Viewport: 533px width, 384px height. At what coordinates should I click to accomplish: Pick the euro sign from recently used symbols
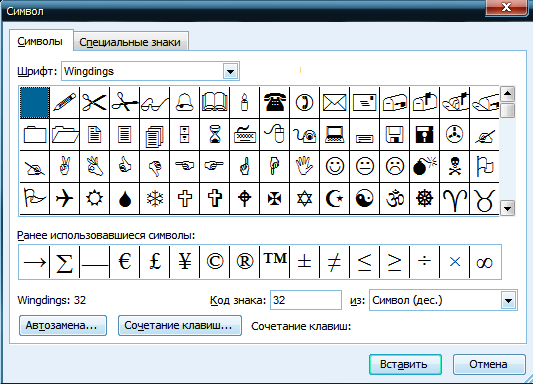125,262
